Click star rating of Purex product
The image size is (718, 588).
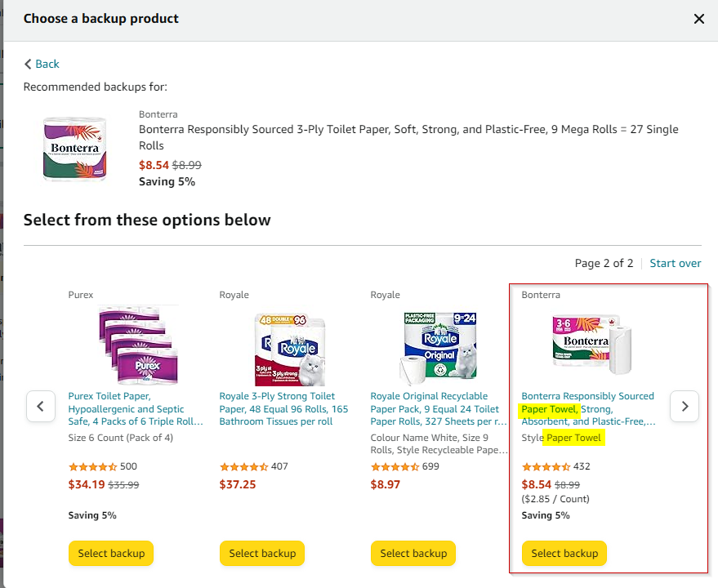coord(92,467)
